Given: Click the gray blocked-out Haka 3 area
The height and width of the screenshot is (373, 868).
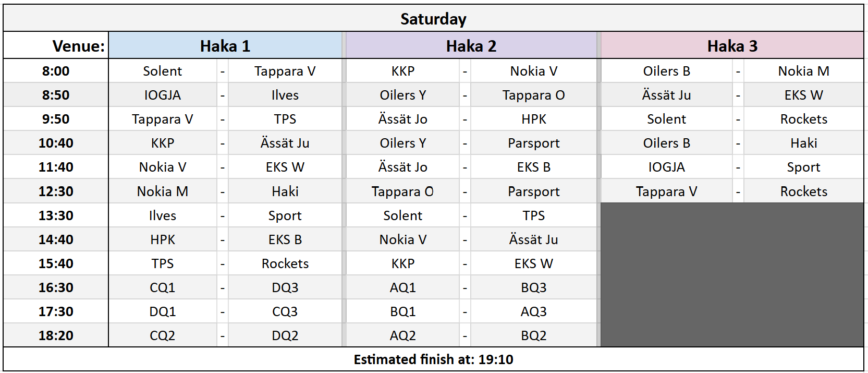Looking at the screenshot, I should [x=732, y=274].
